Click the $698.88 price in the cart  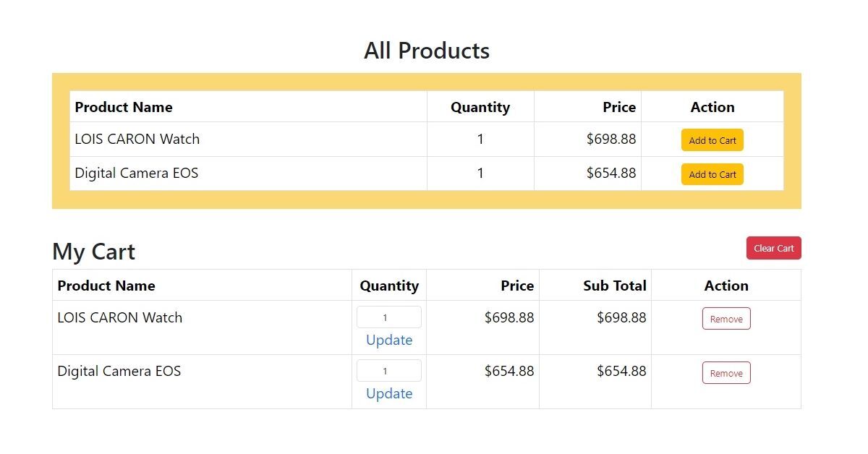tap(510, 317)
